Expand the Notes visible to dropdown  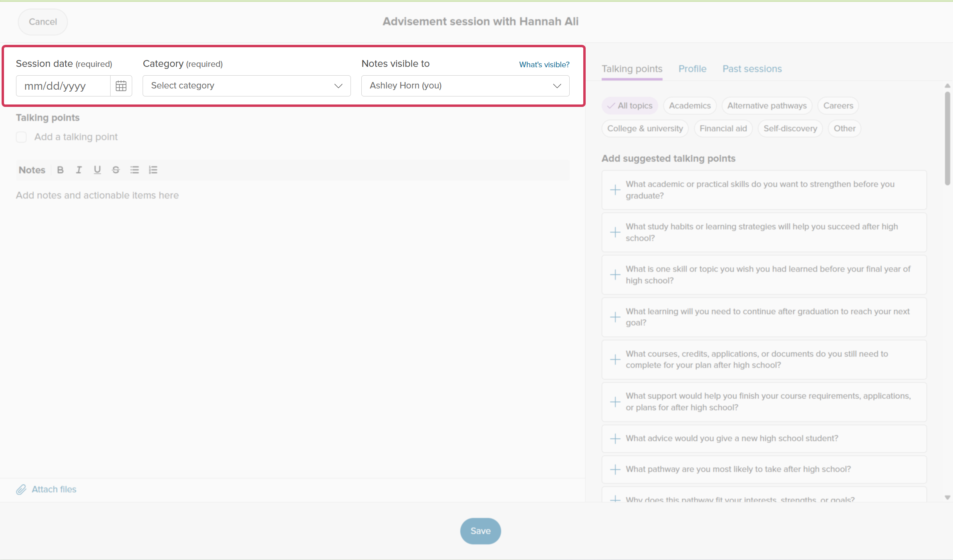click(x=465, y=86)
